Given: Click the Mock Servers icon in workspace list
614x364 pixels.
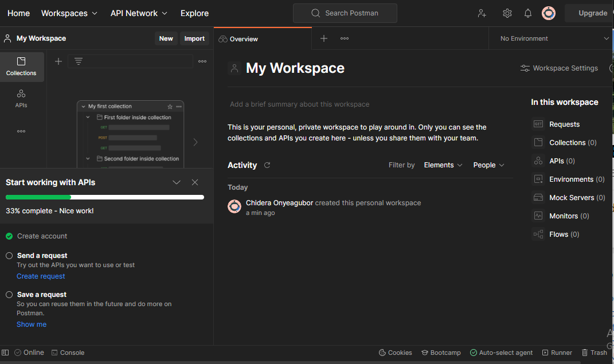Looking at the screenshot, I should click(x=538, y=198).
